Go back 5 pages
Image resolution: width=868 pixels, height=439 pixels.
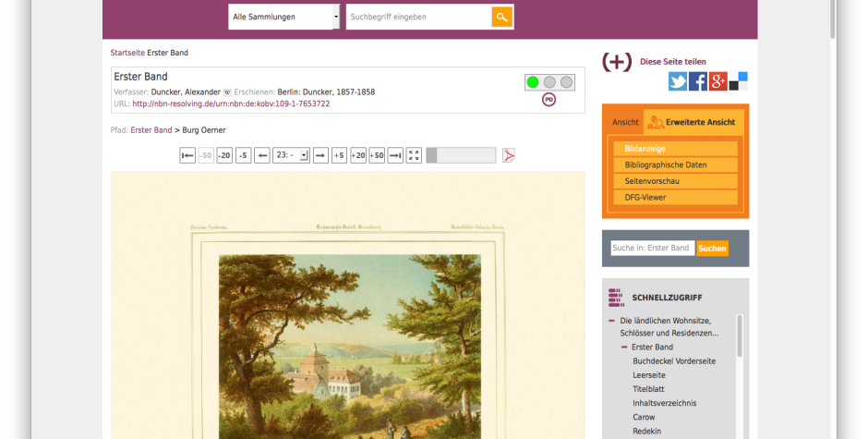coord(243,156)
